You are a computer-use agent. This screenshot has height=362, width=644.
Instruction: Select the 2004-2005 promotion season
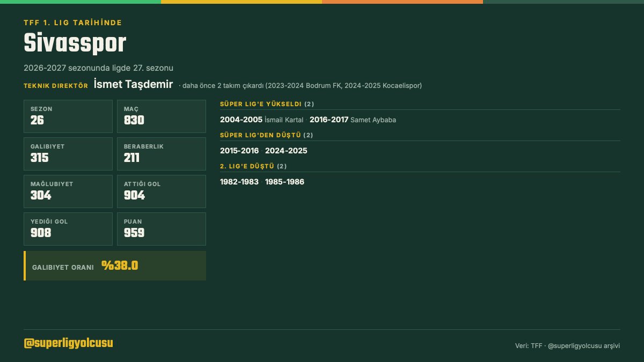click(241, 120)
